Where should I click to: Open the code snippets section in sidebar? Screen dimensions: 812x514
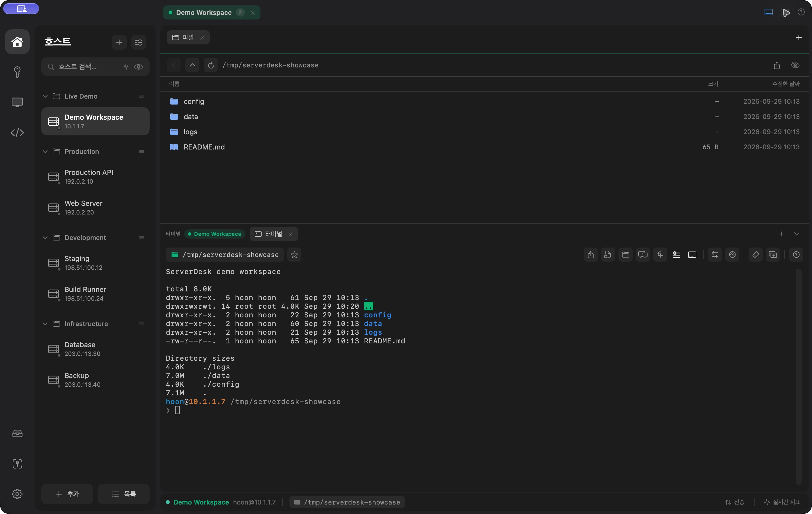[17, 133]
